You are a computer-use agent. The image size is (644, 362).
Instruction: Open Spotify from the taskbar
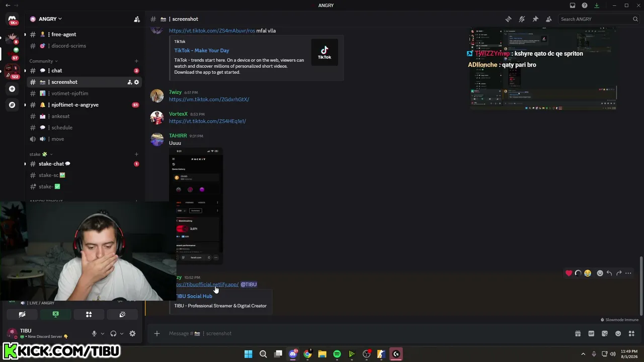(337, 354)
